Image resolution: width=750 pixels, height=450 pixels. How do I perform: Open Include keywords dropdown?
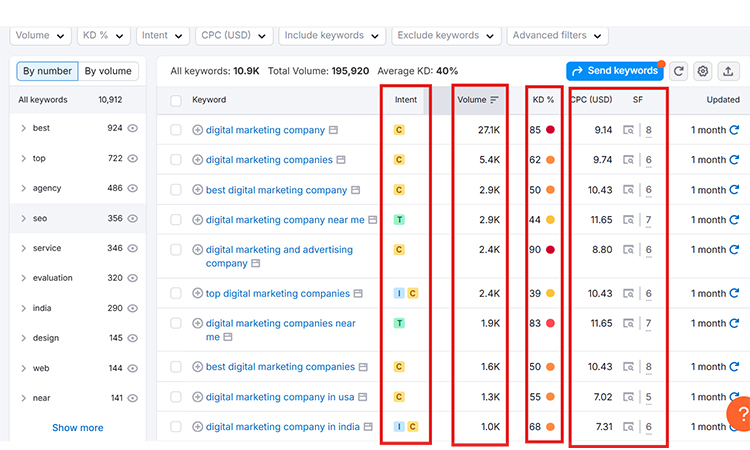coord(332,36)
